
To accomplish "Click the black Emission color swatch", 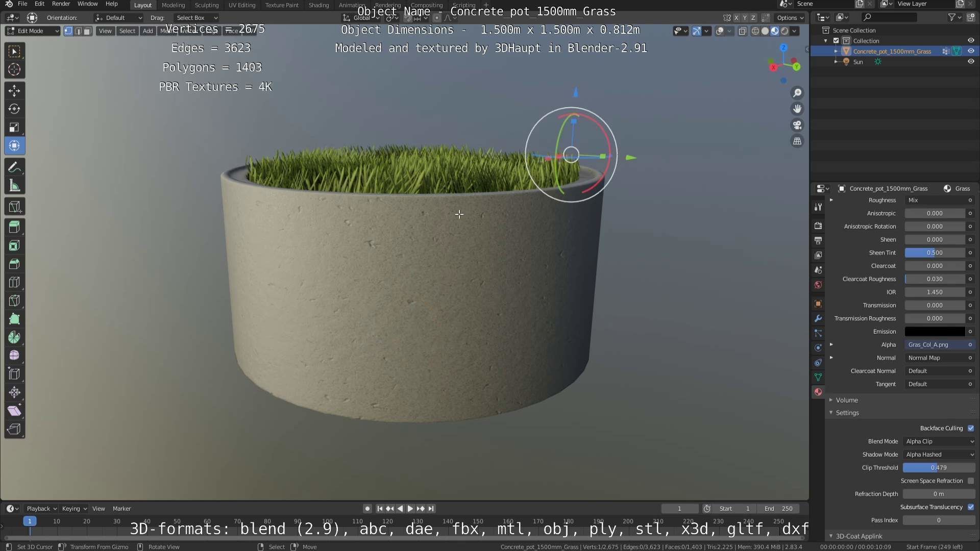I will 935,332.
